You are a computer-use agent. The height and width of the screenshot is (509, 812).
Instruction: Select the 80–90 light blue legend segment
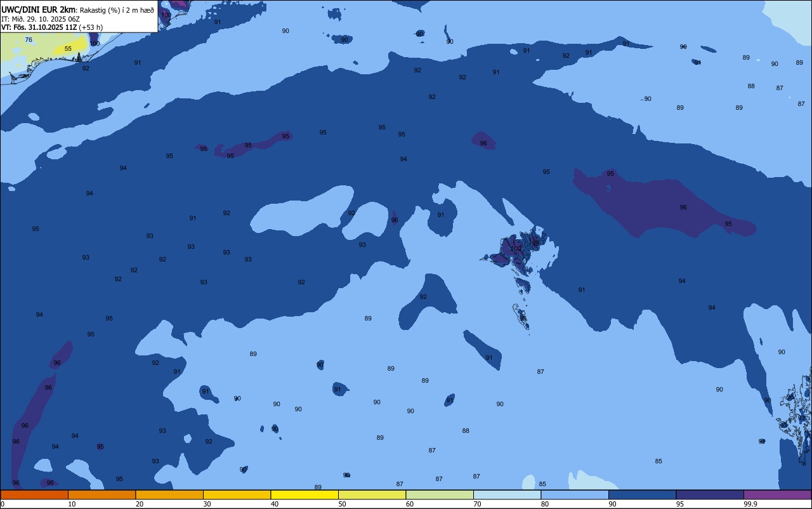[x=575, y=494]
